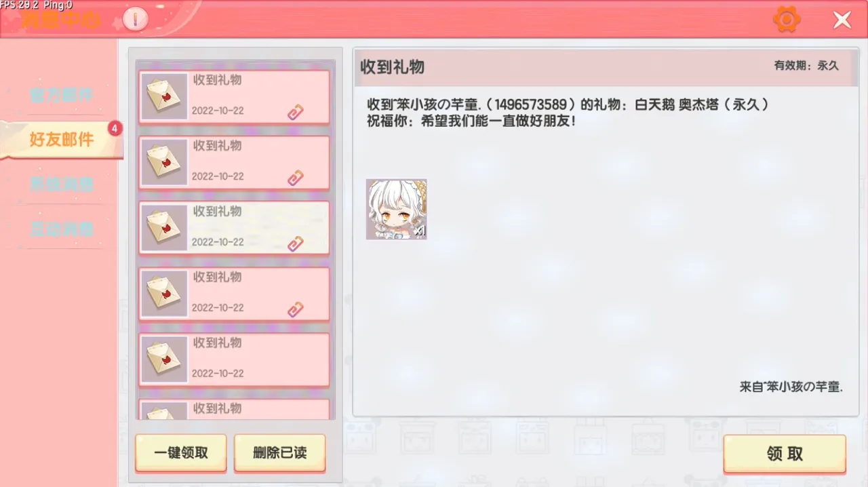Viewport: 868px width, 487px height.
Task: Click the 一键领取 button
Action: 181,453
